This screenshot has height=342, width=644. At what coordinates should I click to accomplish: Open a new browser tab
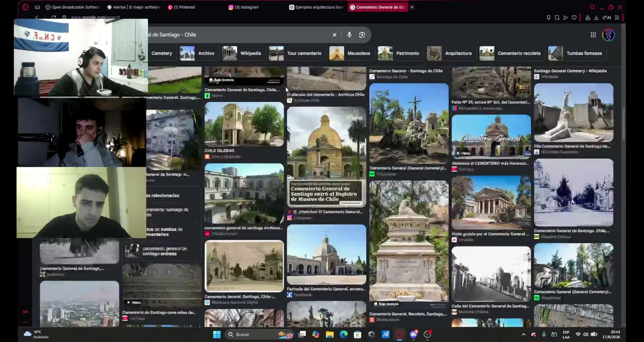412,7
